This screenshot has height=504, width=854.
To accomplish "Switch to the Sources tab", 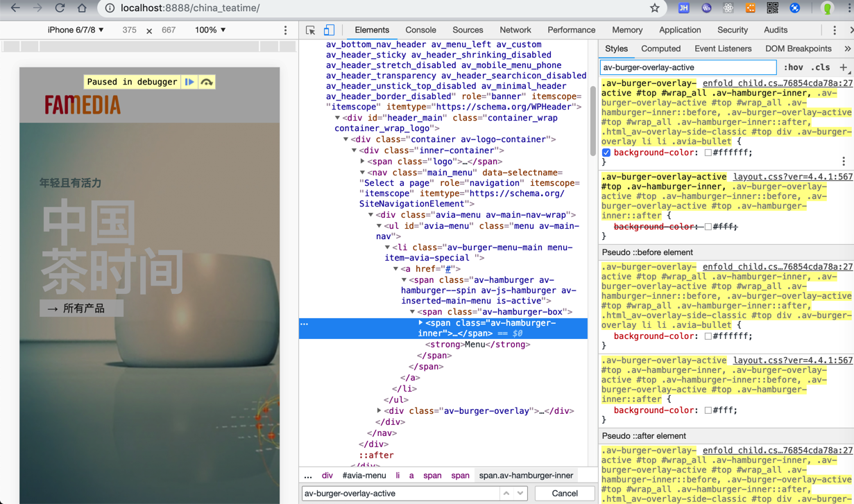I will 468,31.
